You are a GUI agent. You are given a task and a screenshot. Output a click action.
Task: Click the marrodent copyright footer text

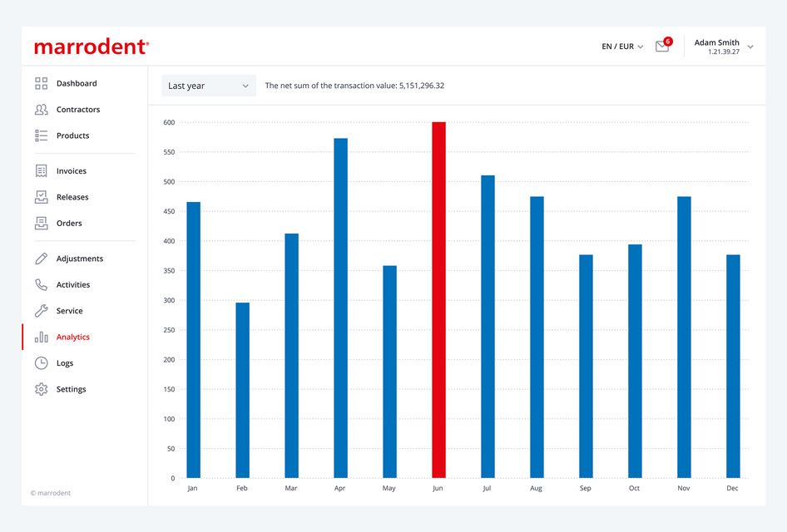click(50, 493)
